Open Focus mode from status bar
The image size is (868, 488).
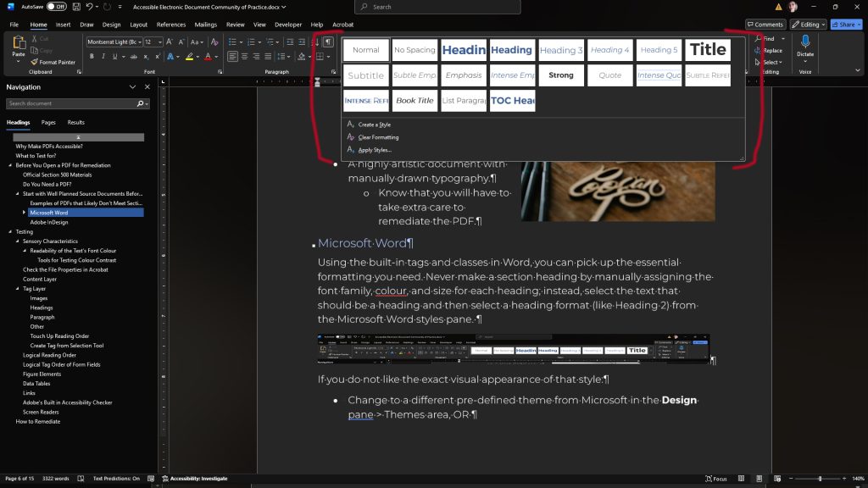(715, 479)
